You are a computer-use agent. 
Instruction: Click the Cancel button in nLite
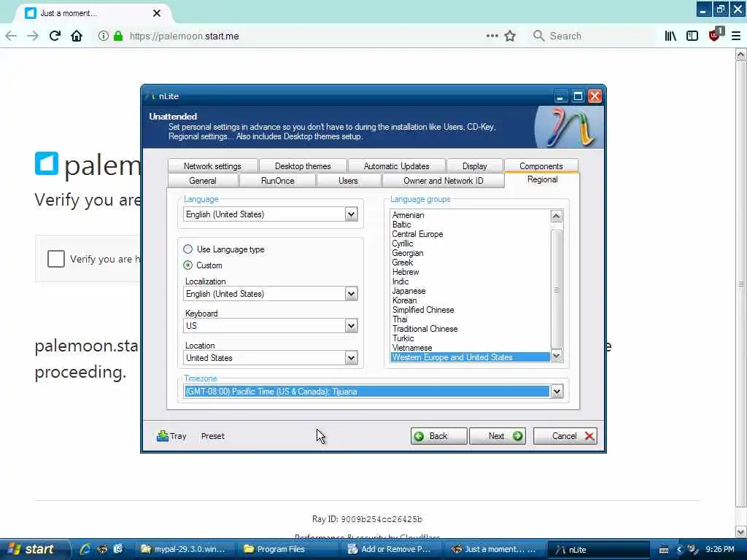pyautogui.click(x=565, y=436)
